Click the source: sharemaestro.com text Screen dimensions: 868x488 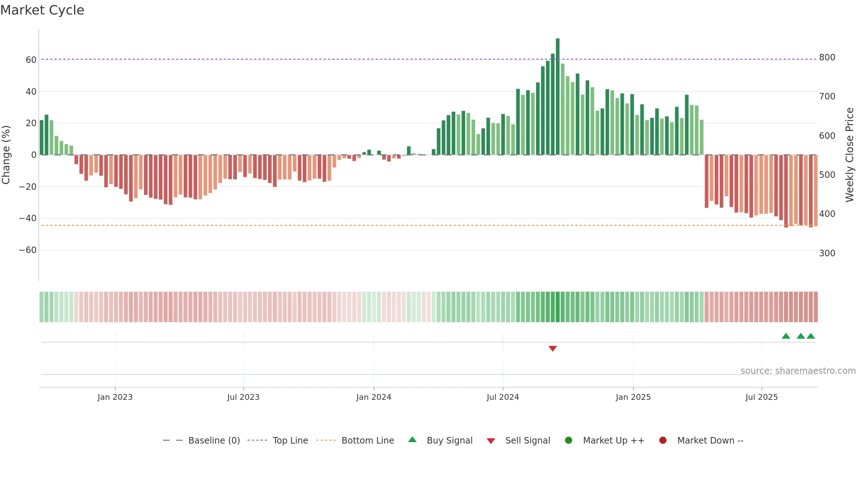coord(798,371)
